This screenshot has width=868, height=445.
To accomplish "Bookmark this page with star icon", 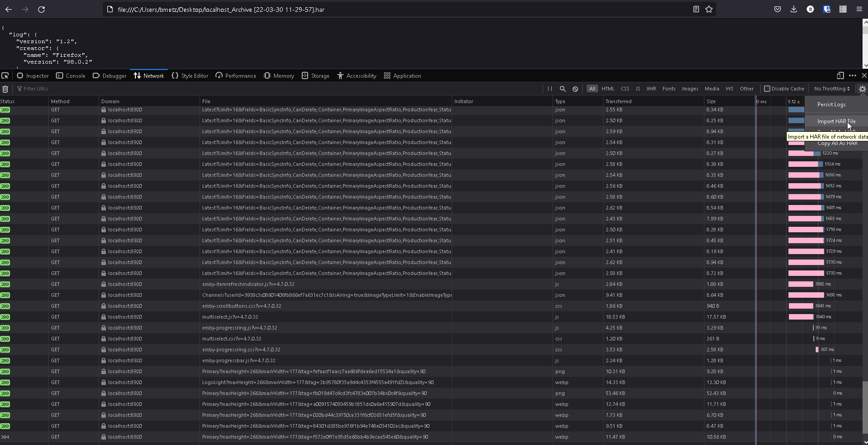I will pos(709,10).
